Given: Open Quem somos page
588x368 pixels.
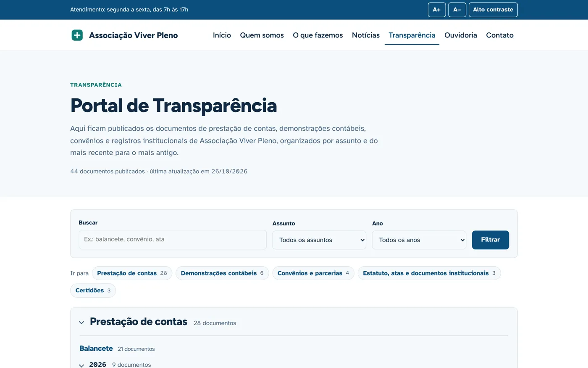Looking at the screenshot, I should (262, 35).
